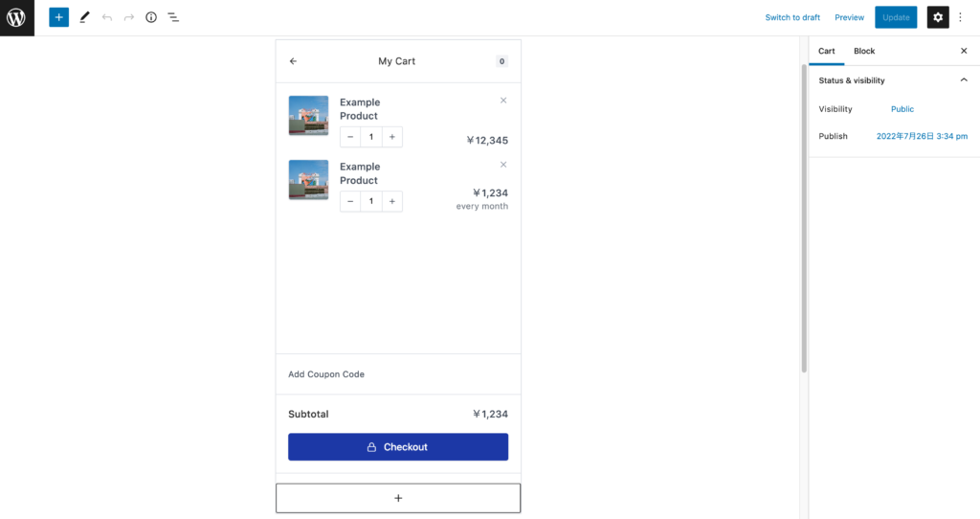Select the Tools pencil icon

pyautogui.click(x=84, y=17)
